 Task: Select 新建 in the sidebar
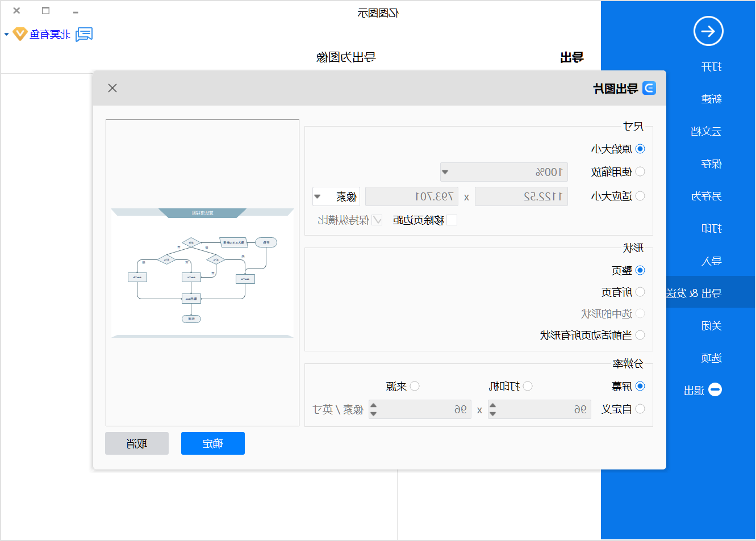coord(711,99)
